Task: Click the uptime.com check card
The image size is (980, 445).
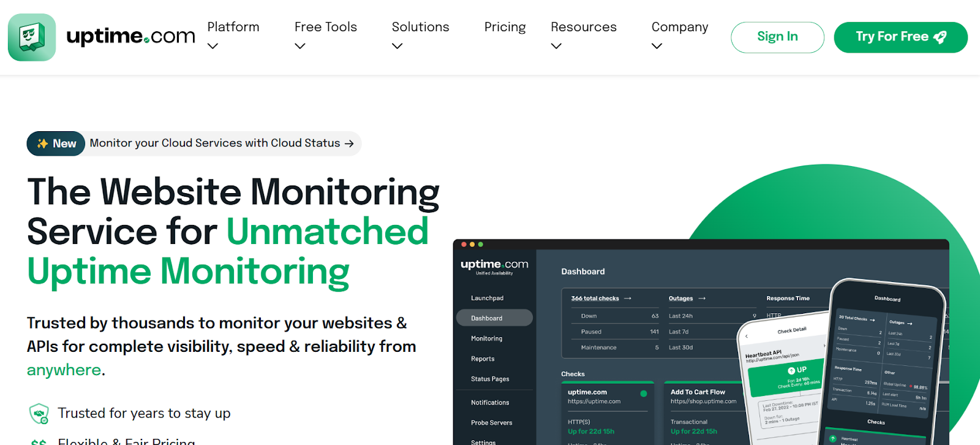Action: pyautogui.click(x=608, y=413)
